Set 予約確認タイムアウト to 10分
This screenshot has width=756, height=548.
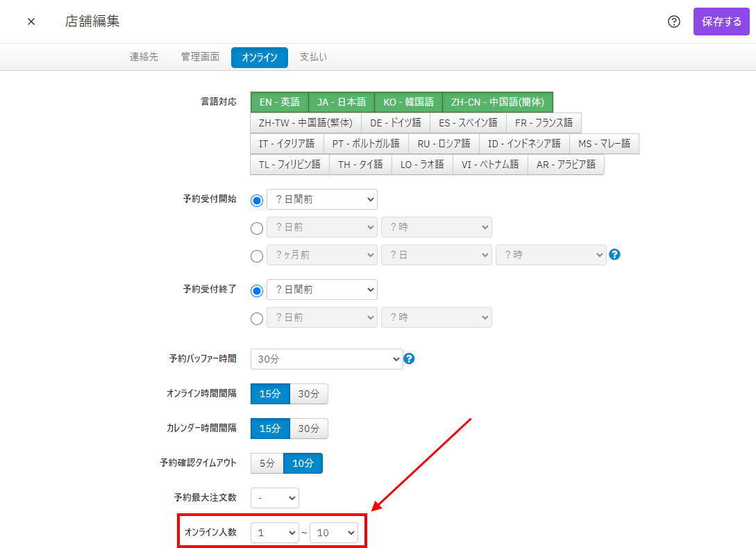point(303,463)
